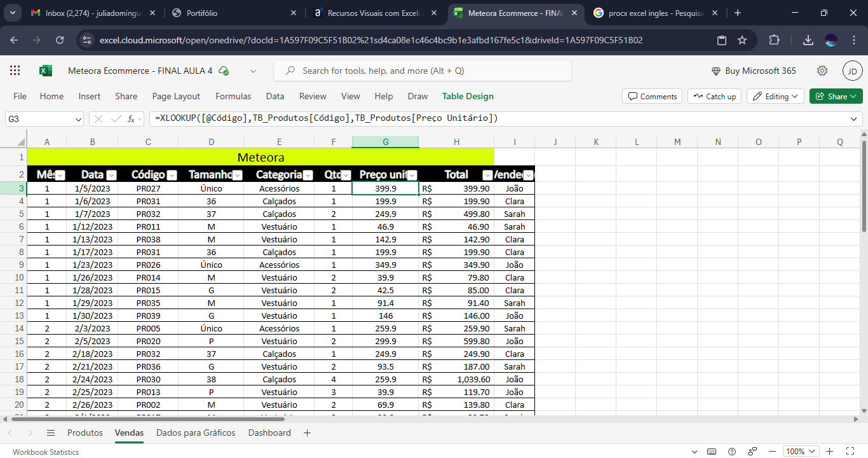Open Excel settings gear icon
Screen dimensions: 868x458
(x=822, y=71)
